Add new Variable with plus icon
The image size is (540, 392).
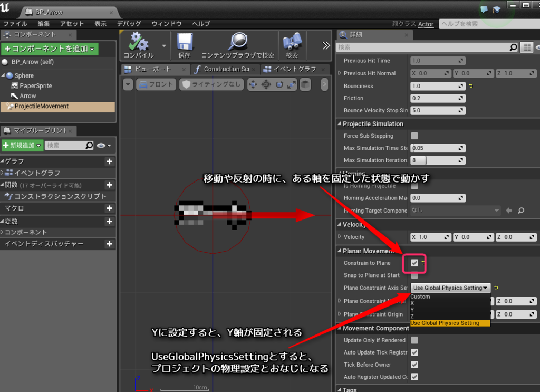click(109, 222)
